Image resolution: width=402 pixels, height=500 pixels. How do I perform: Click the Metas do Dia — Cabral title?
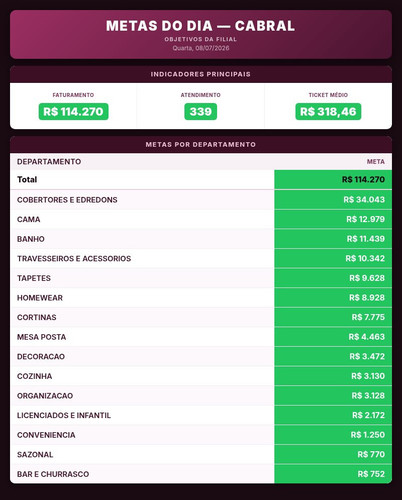tap(200, 26)
